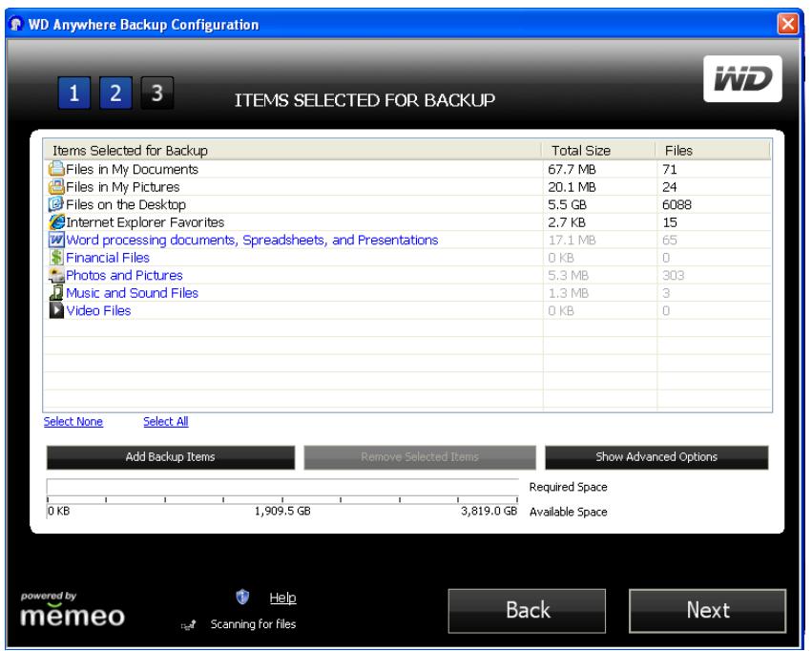
Task: Select the Files on the Desktop row
Action: tap(407, 204)
